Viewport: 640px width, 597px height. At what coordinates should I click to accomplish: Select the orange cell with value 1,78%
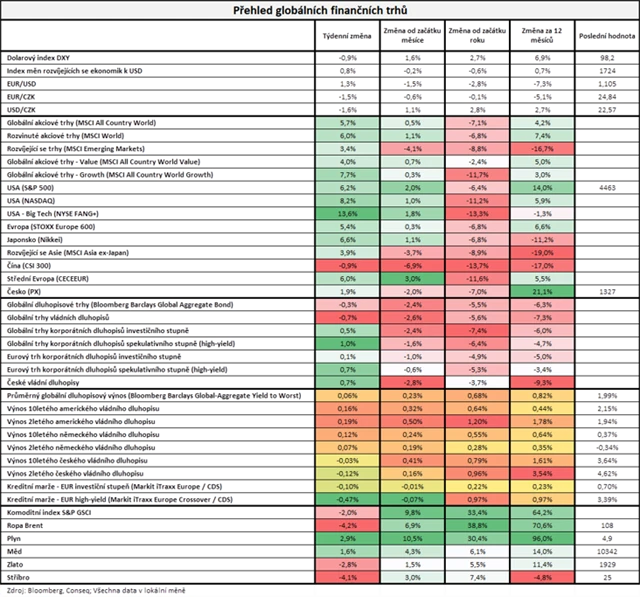543,421
